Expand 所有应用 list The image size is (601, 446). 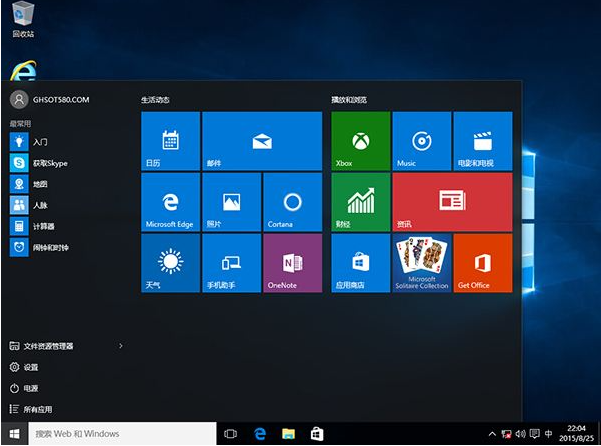[38, 409]
